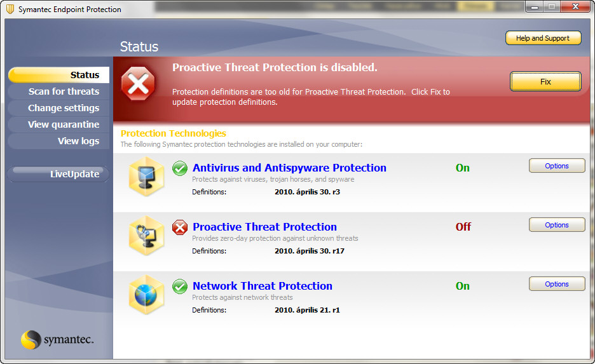Click the Network Threat globe cube icon
The height and width of the screenshot is (364, 595).
(x=146, y=295)
